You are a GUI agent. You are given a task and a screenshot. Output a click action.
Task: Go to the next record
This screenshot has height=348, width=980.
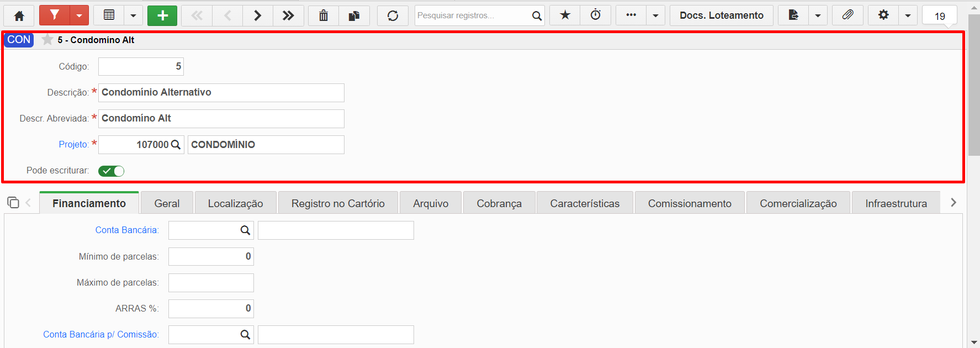click(x=258, y=15)
